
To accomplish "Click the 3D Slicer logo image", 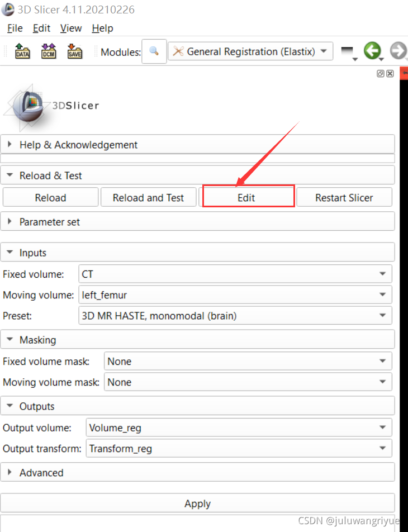I will click(x=51, y=107).
